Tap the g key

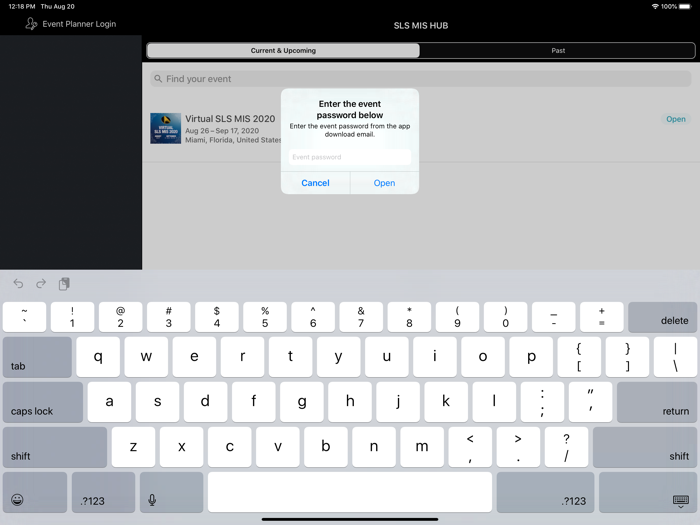[x=302, y=402]
